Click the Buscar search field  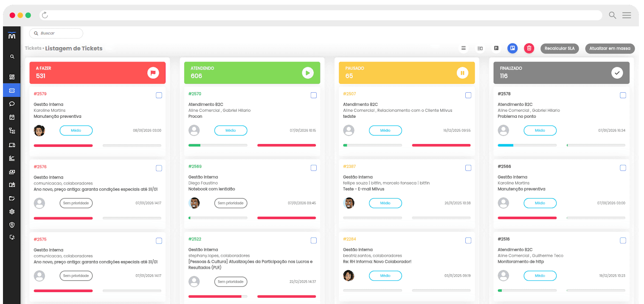coord(56,33)
